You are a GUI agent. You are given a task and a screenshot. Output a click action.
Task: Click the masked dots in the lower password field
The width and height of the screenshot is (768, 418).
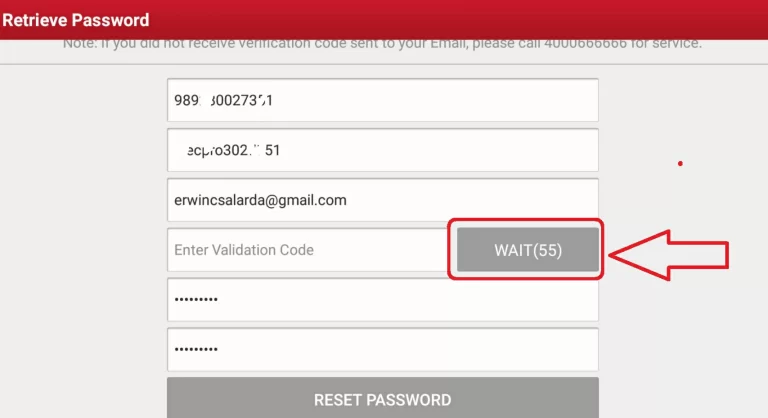pos(196,349)
